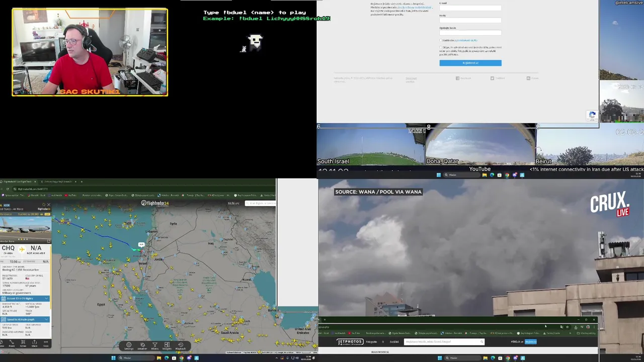Open Facebook link in page footer
The width and height of the screenshot is (644, 362).
(x=463, y=78)
